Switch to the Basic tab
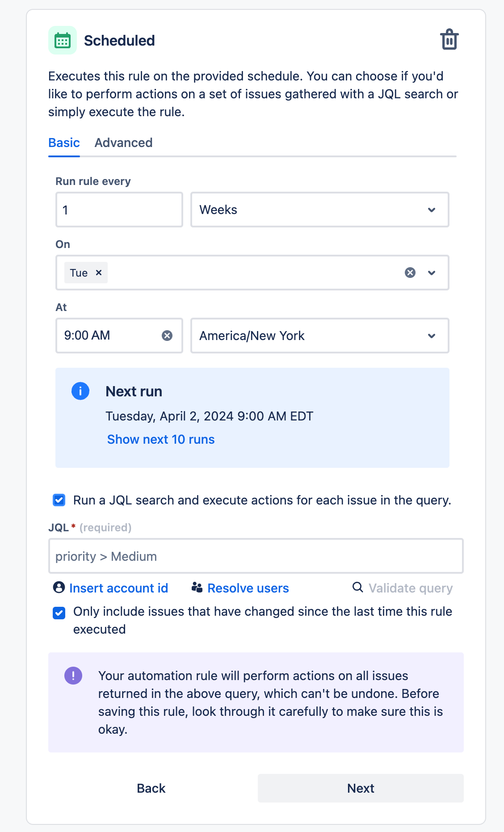 pos(64,143)
